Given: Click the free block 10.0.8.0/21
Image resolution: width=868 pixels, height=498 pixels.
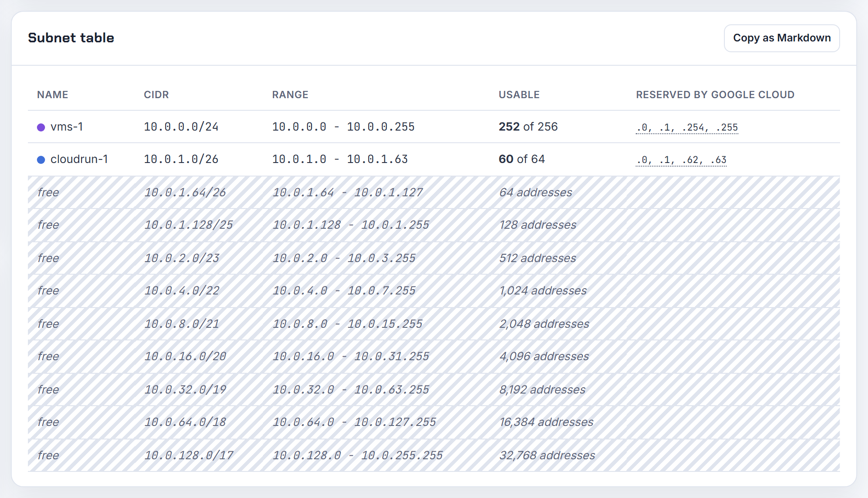Looking at the screenshot, I should [434, 324].
